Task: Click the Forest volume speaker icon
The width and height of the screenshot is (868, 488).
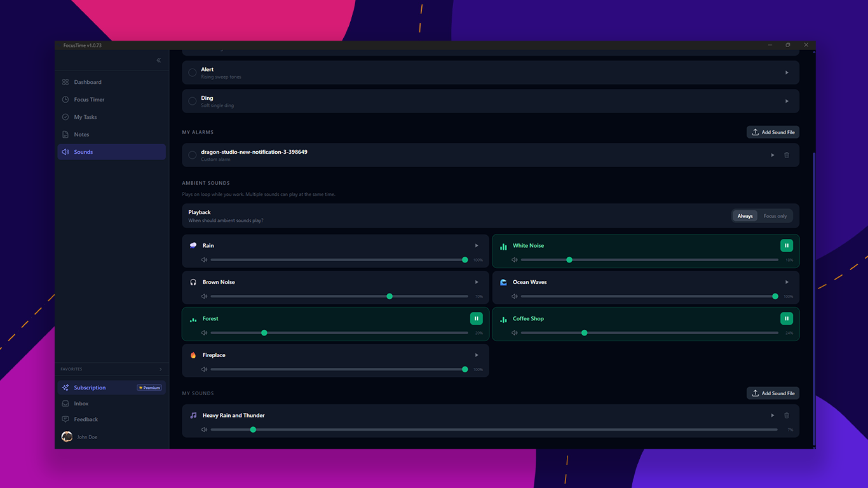Action: 205,333
